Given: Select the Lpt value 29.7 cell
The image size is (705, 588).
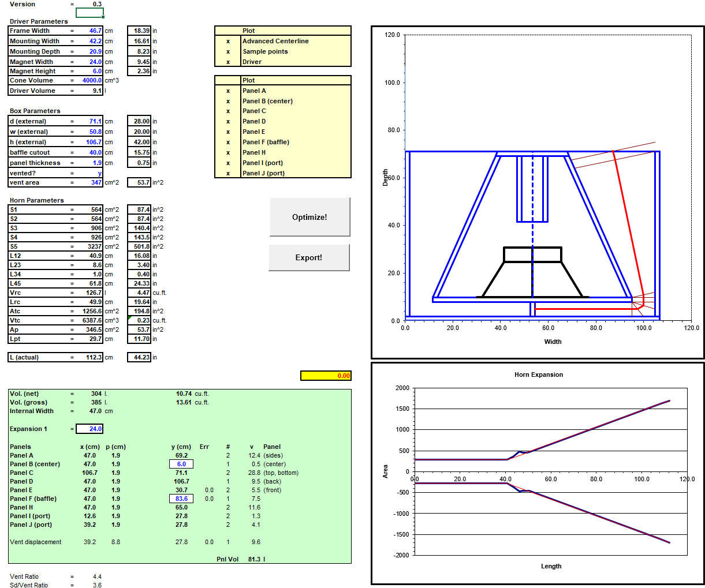Looking at the screenshot, I should [90, 339].
